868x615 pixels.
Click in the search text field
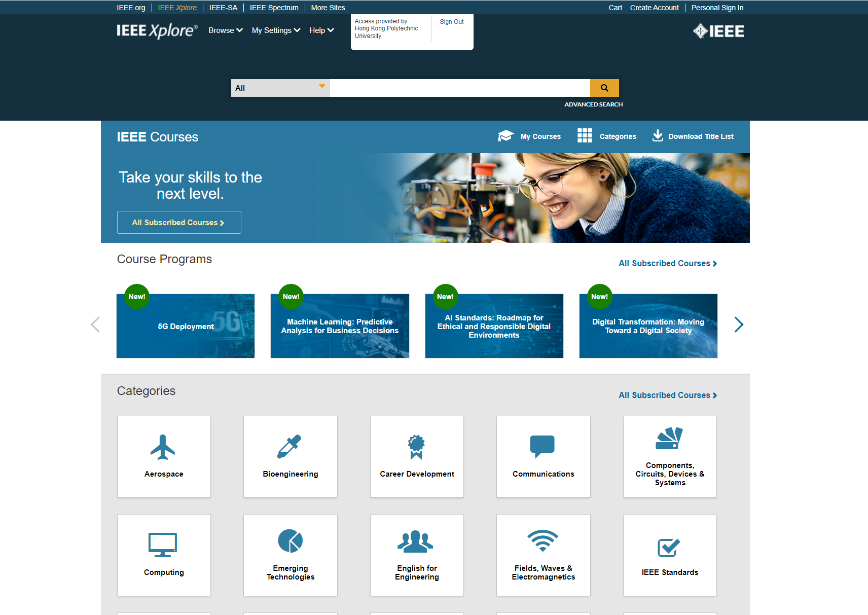coord(460,88)
